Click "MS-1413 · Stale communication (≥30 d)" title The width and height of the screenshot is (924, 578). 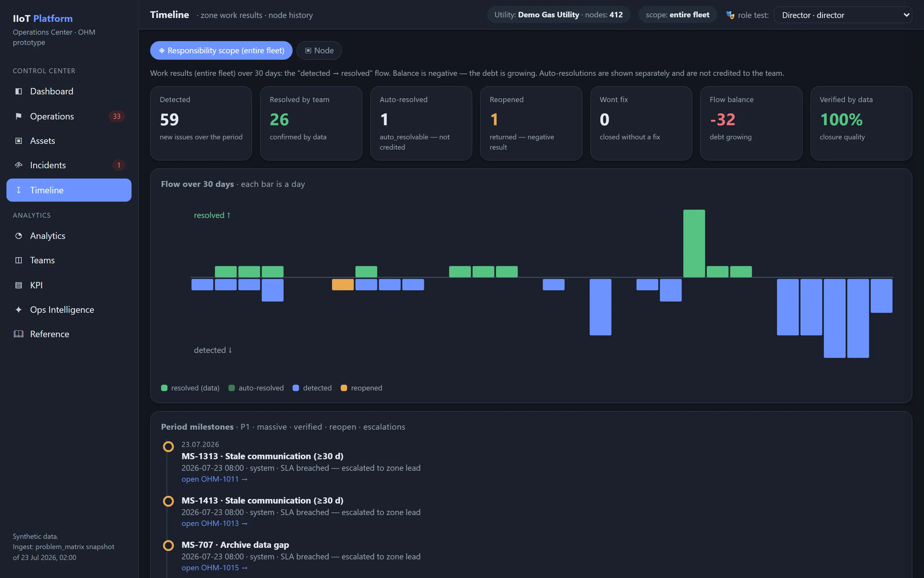262,501
